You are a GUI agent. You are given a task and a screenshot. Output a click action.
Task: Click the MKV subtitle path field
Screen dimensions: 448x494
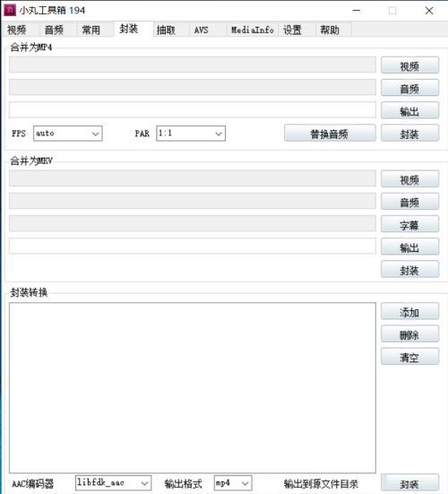(x=193, y=223)
